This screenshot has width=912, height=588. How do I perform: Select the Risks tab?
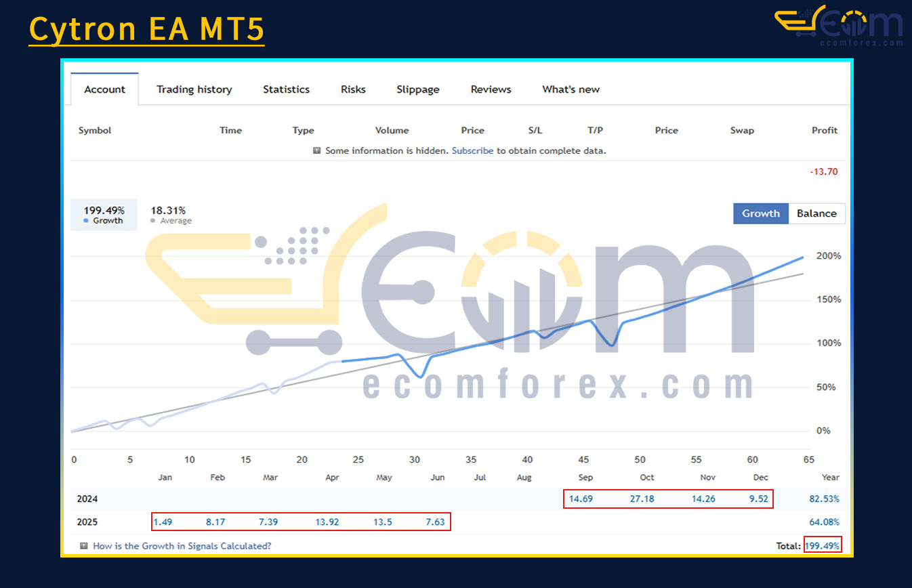click(x=353, y=89)
